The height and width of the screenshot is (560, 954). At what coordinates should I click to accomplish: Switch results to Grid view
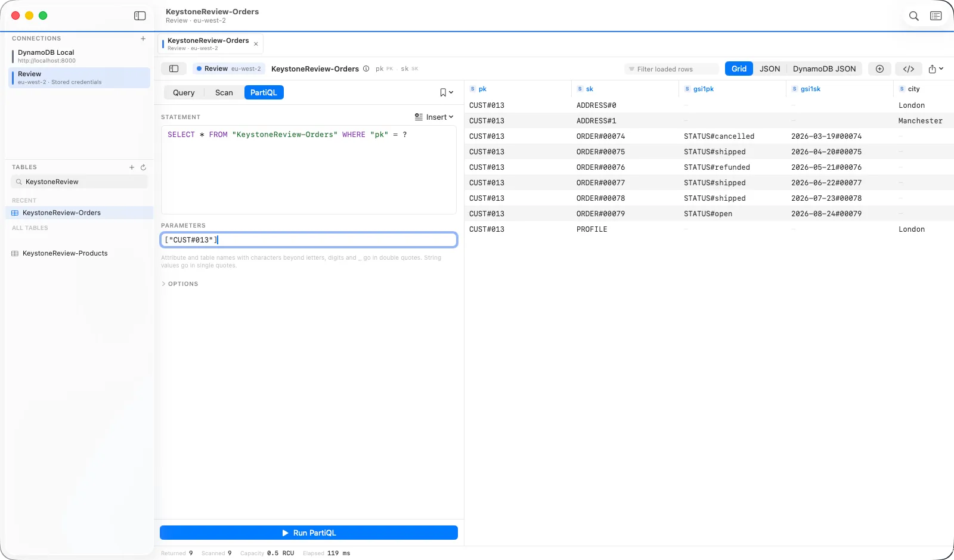coord(739,69)
